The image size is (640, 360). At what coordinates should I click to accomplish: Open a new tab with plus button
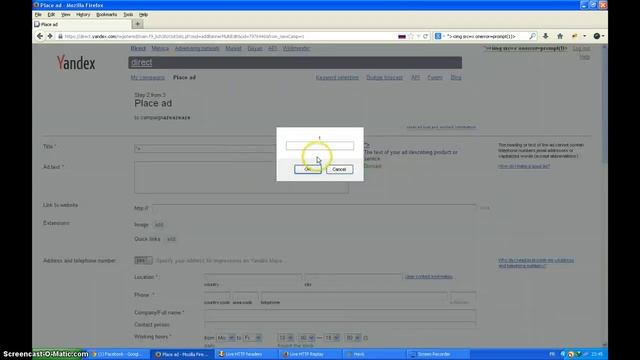138,24
